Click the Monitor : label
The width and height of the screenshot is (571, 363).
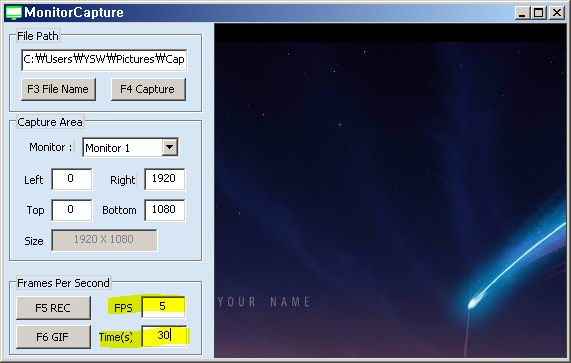(51, 147)
